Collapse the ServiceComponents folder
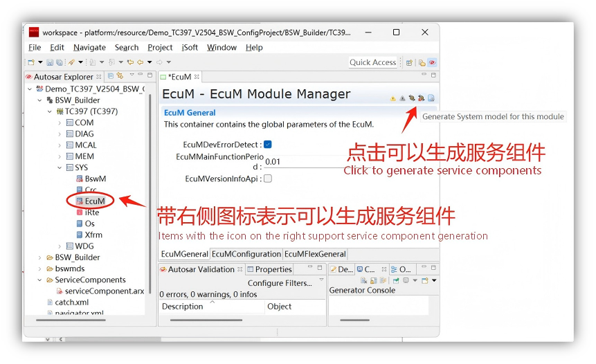 (x=40, y=280)
